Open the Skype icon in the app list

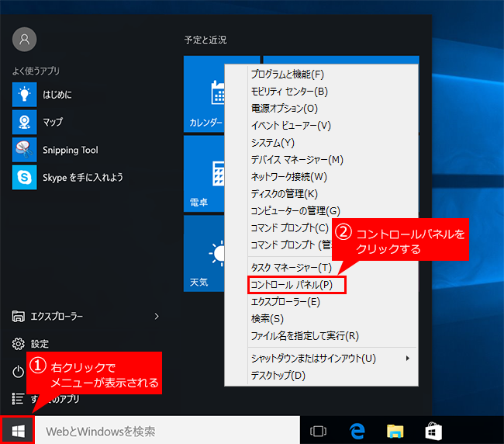[25, 177]
